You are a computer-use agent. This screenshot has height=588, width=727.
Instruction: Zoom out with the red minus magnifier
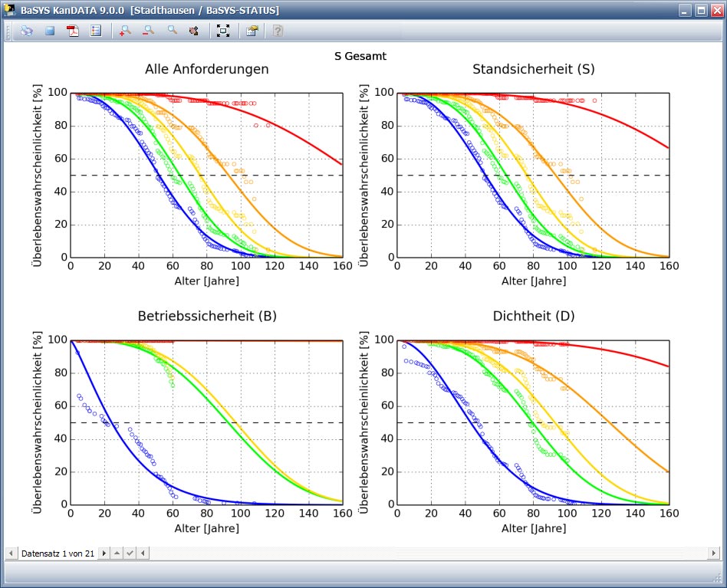148,31
